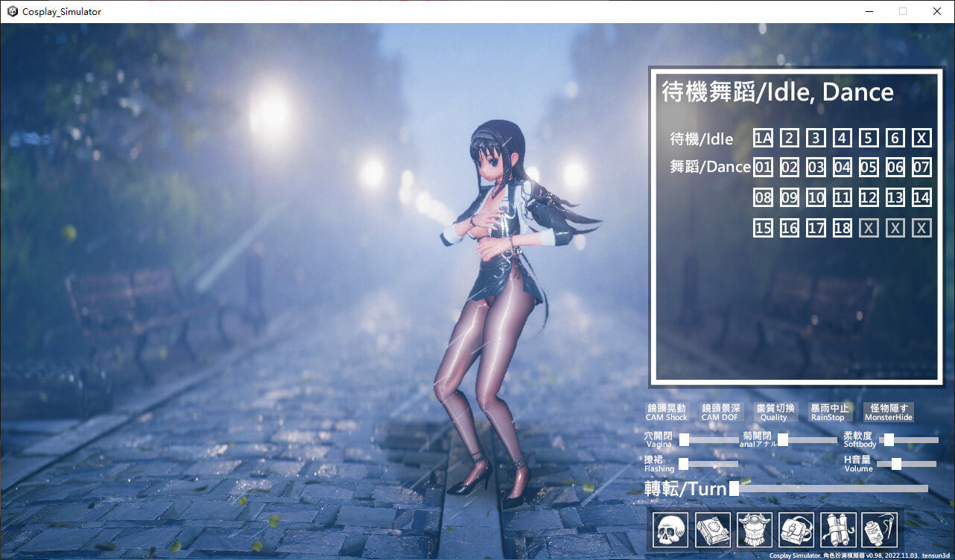
Task: Click the skull icon in bottom toolbar
Action: pyautogui.click(x=670, y=530)
